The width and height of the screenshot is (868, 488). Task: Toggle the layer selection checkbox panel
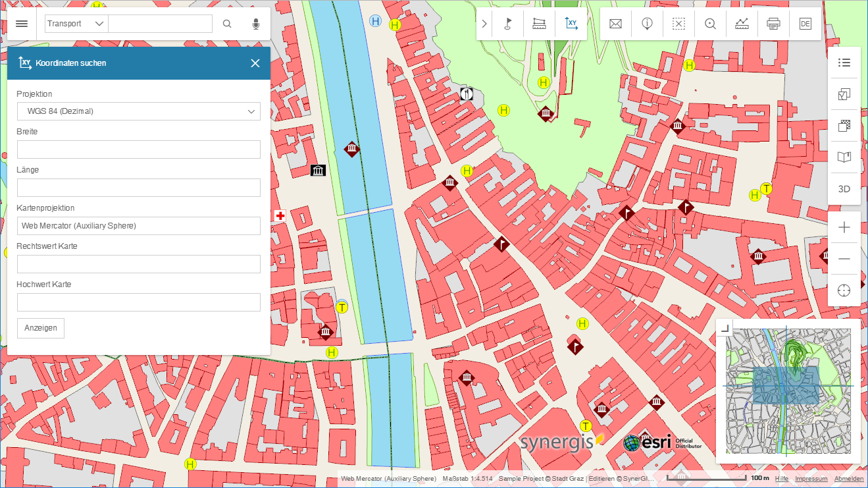click(844, 94)
